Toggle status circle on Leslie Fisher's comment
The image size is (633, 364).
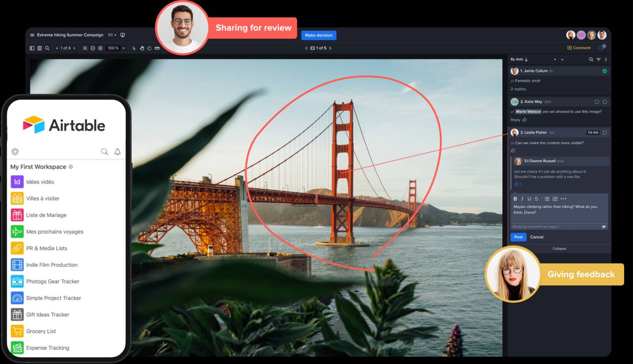[604, 132]
